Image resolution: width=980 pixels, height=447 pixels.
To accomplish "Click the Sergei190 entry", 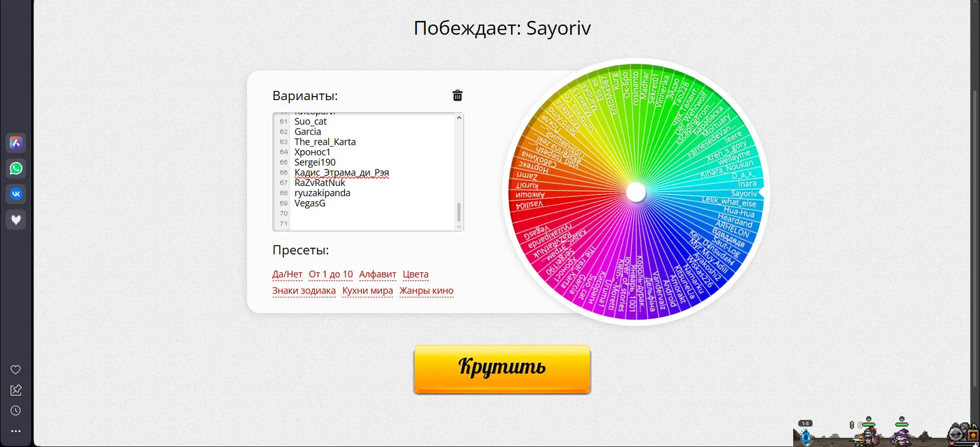I will coord(315,163).
